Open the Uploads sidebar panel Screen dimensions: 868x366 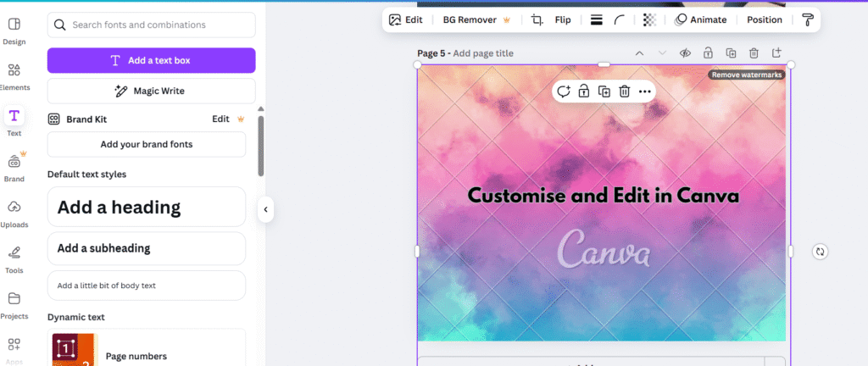point(14,213)
